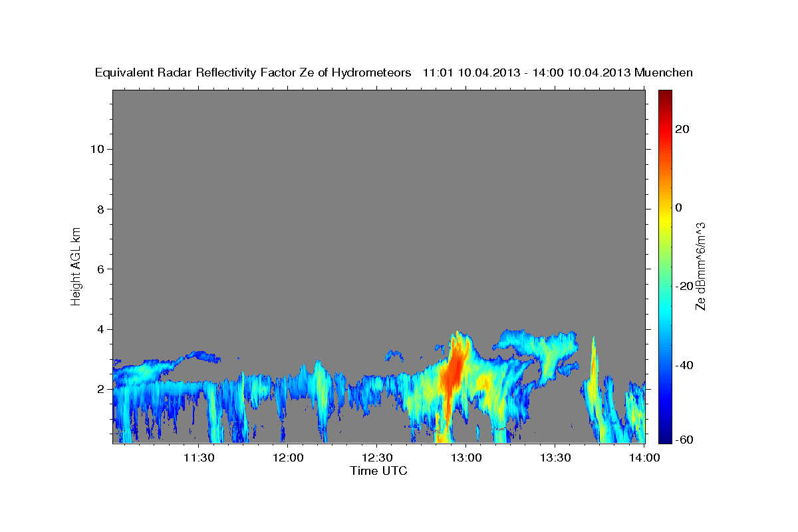Click the date range '11:01 10.04.2013 - 14:00 10.04.2013 Muenchen'

(x=558, y=73)
